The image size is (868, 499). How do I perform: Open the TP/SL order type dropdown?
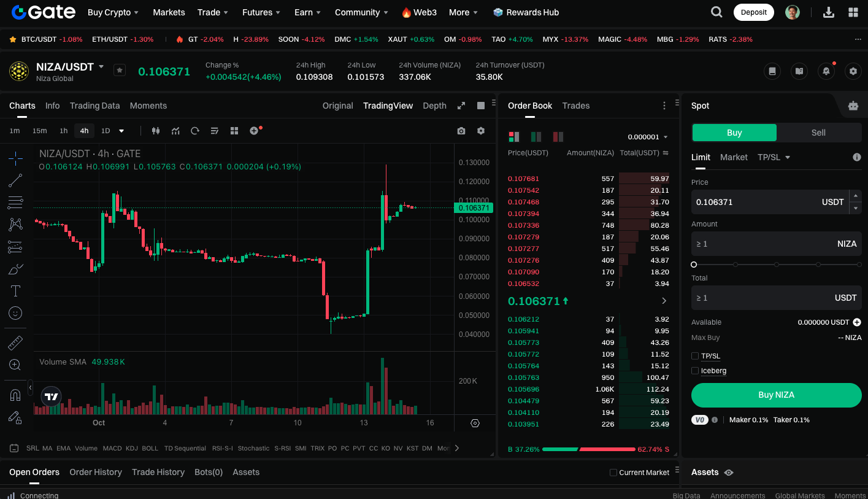point(774,157)
